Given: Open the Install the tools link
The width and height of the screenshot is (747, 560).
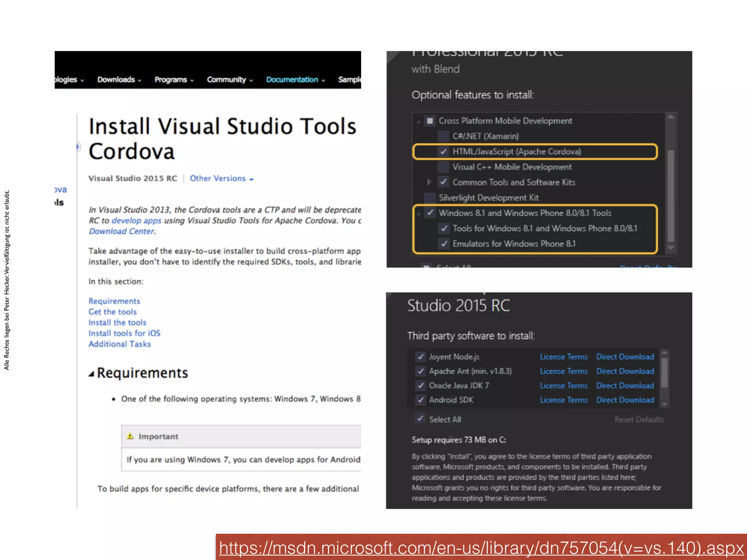Looking at the screenshot, I should 117,322.
